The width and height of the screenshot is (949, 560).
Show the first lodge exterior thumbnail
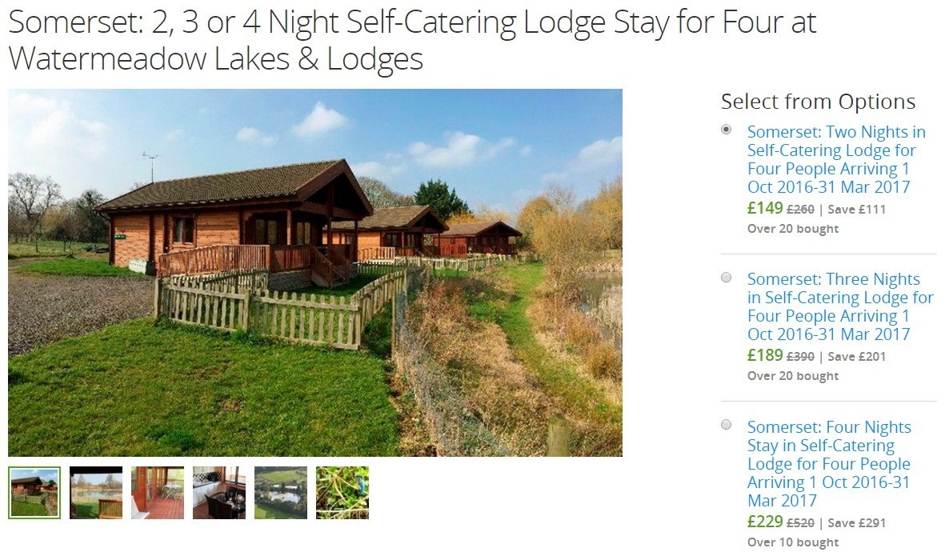click(x=34, y=493)
